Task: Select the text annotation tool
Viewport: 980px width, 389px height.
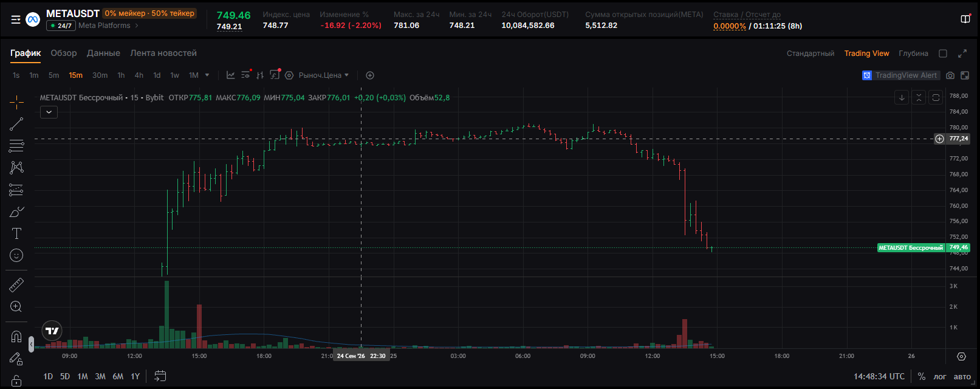Action: [16, 234]
